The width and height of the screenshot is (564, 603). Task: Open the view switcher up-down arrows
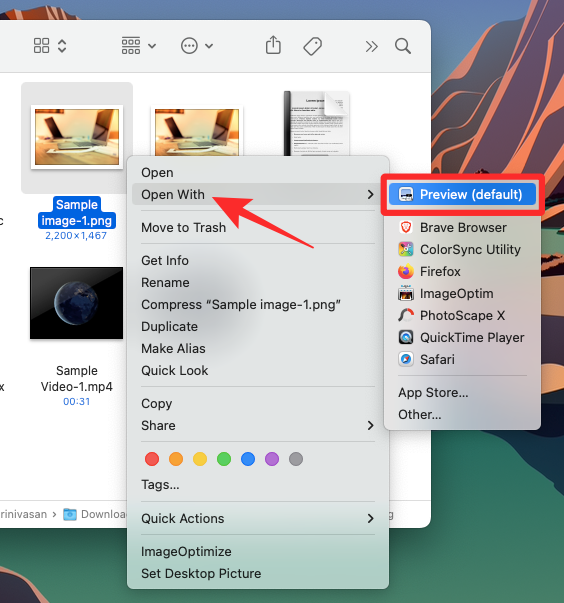(x=62, y=46)
